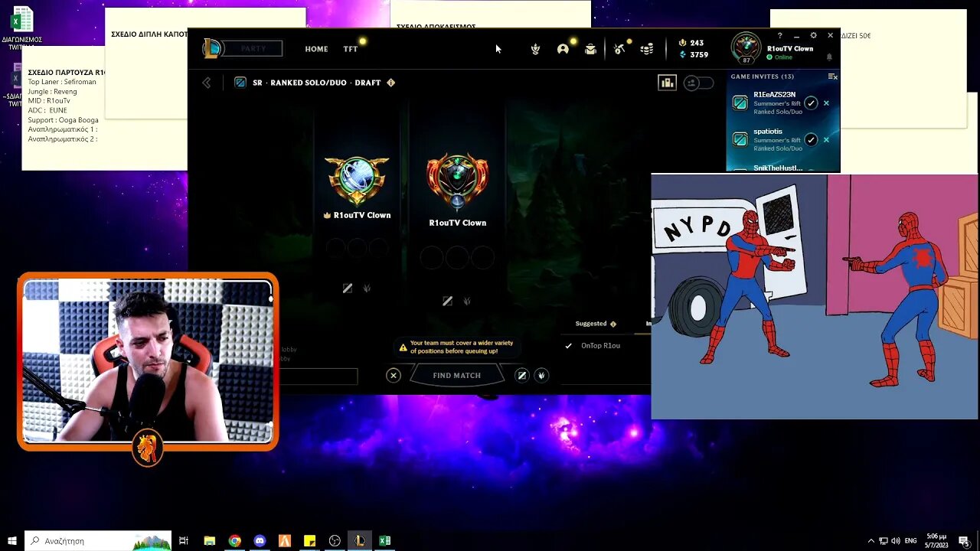This screenshot has width=980, height=551.
Task: Switch ENG input language indicator
Action: tap(911, 541)
